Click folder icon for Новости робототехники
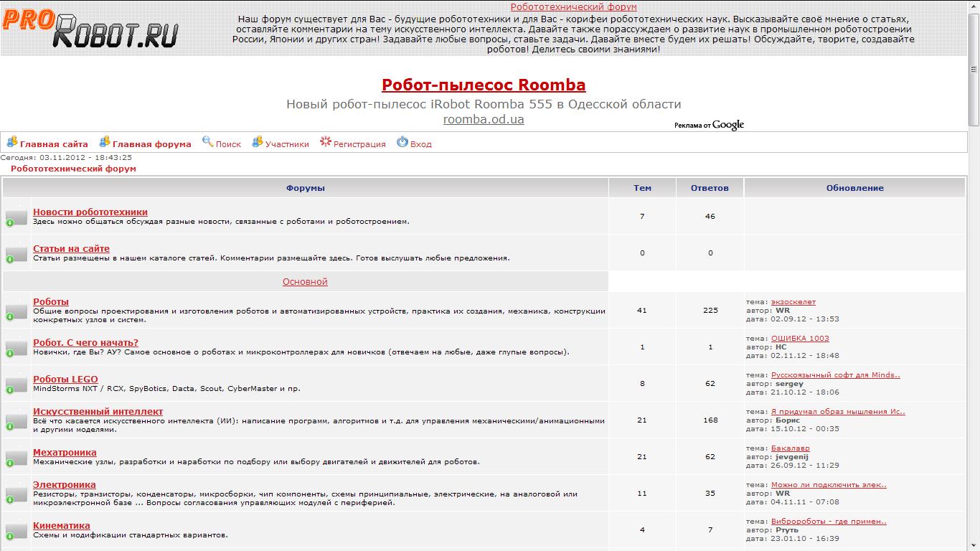Image resolution: width=980 pixels, height=551 pixels. tap(16, 218)
